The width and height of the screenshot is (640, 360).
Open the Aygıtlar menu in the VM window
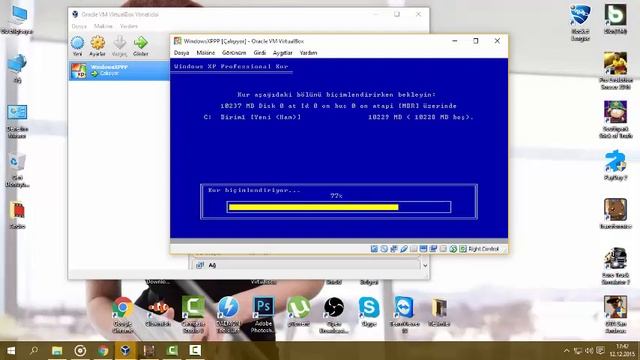pos(282,53)
